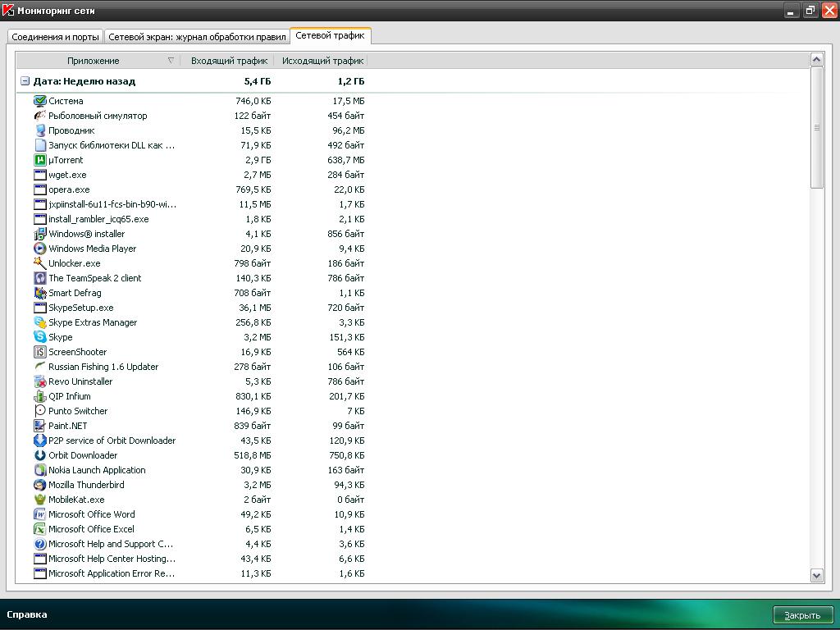Select jxpiinstall-6u11-fcs-bin-b90 row
840x630 pixels.
[x=199, y=204]
